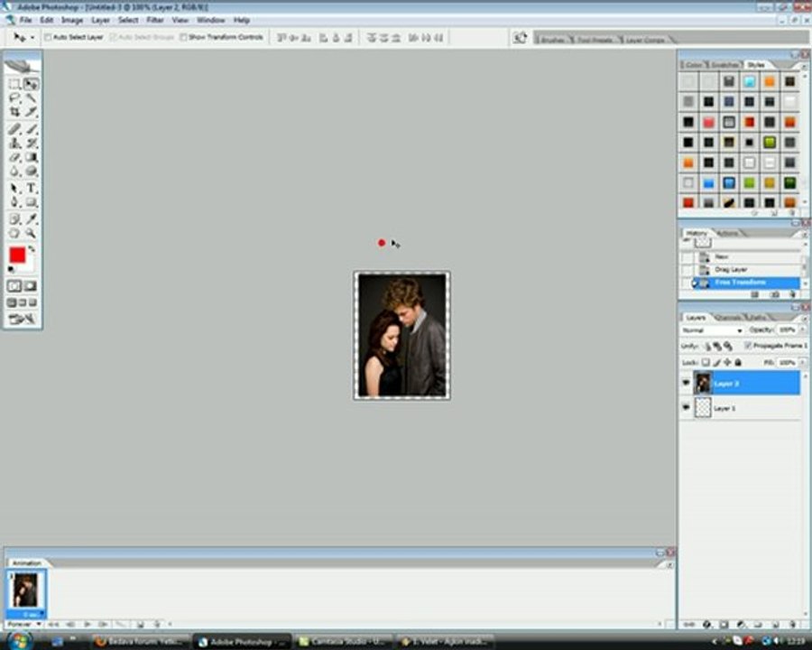The image size is (812, 650).
Task: Select the Eyedropper tool
Action: pos(31,219)
